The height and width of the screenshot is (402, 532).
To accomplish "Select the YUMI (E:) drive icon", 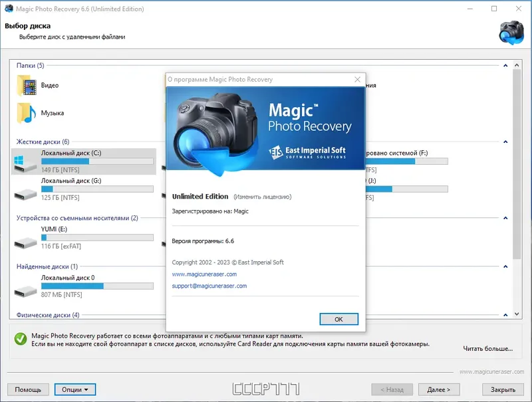I will [25, 243].
